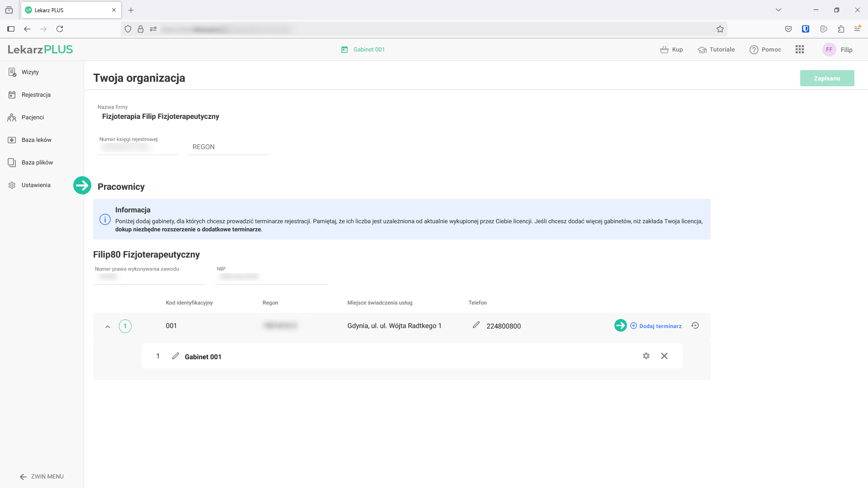Image resolution: width=868 pixels, height=488 pixels.
Task: Open the Gabinet 001 settings gear
Action: coord(646,356)
